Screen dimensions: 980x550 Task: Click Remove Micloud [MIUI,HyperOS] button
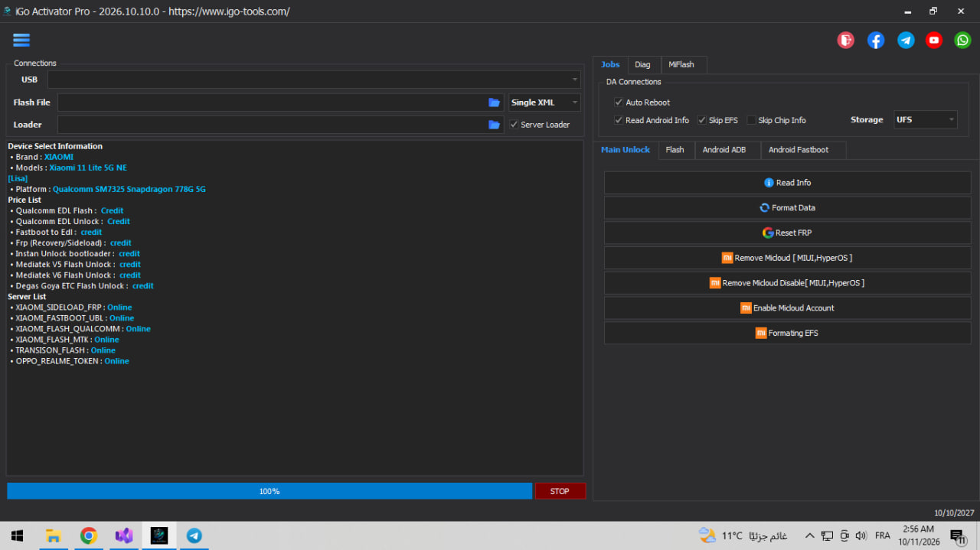coord(787,258)
